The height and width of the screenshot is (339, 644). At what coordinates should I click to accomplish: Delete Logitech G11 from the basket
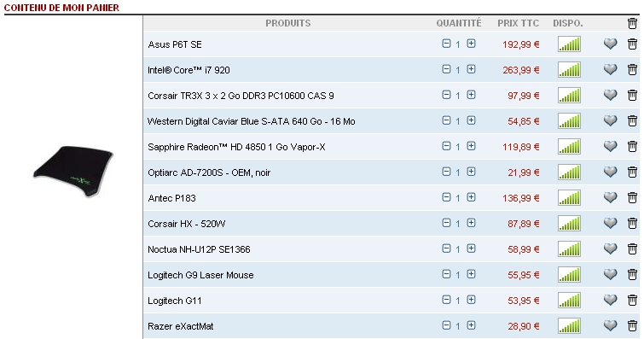(632, 301)
